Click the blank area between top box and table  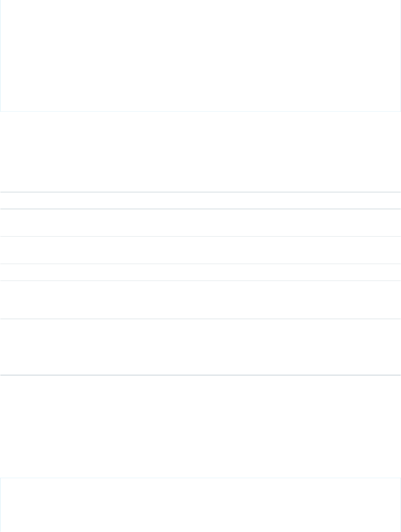pos(200,152)
